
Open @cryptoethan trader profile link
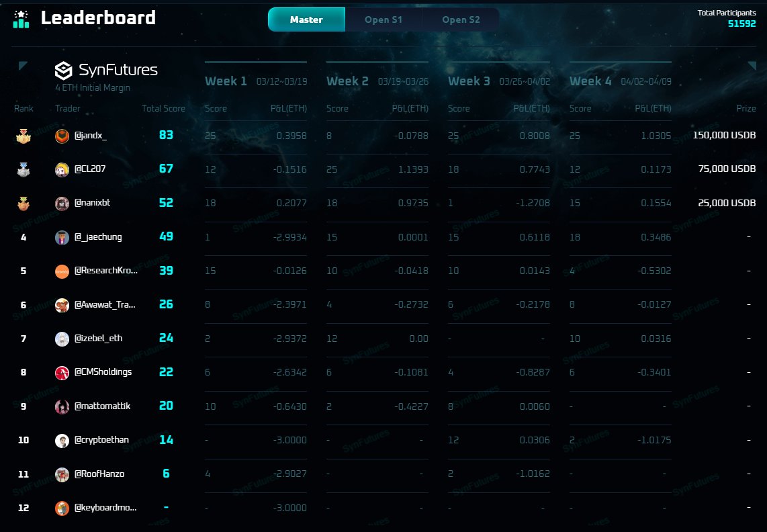[101, 439]
